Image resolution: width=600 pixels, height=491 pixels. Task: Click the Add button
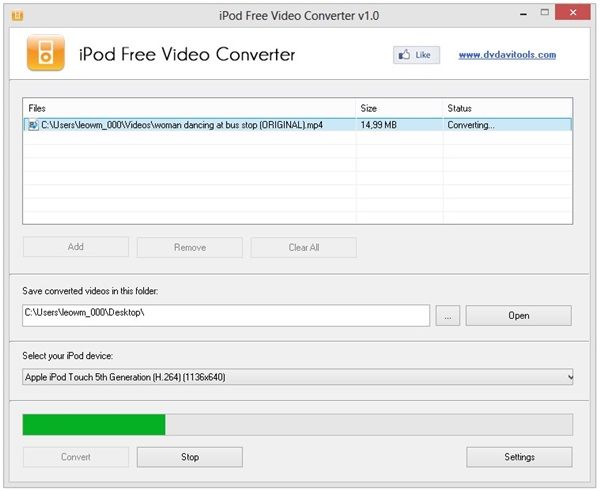pos(76,247)
